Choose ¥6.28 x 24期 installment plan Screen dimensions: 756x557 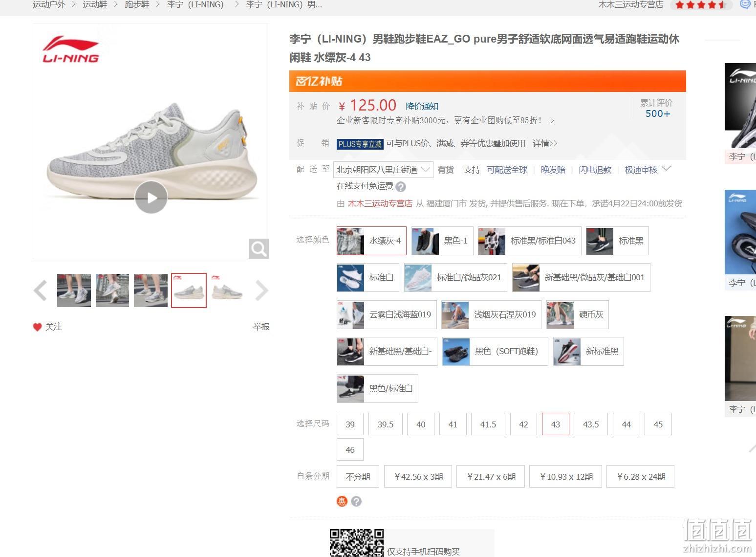tap(640, 476)
